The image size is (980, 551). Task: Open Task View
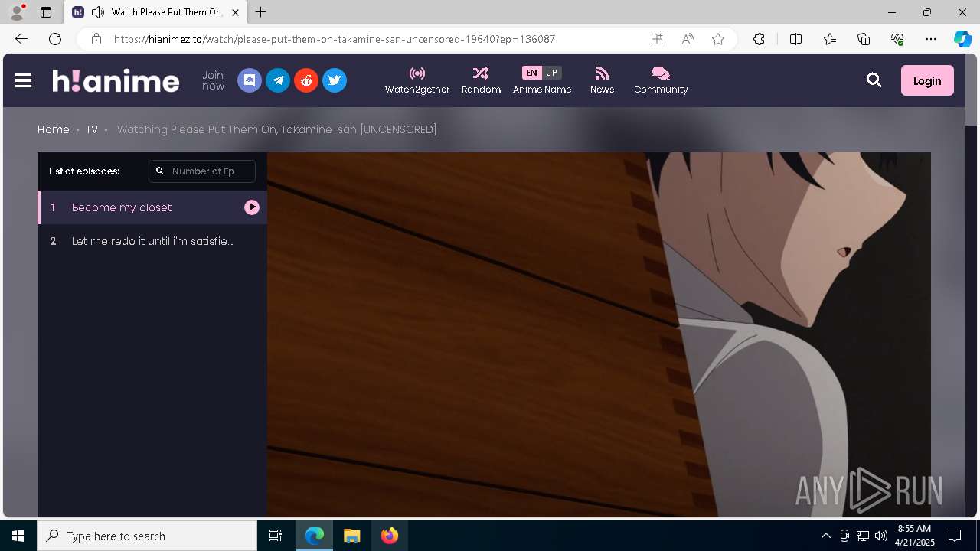pos(276,536)
